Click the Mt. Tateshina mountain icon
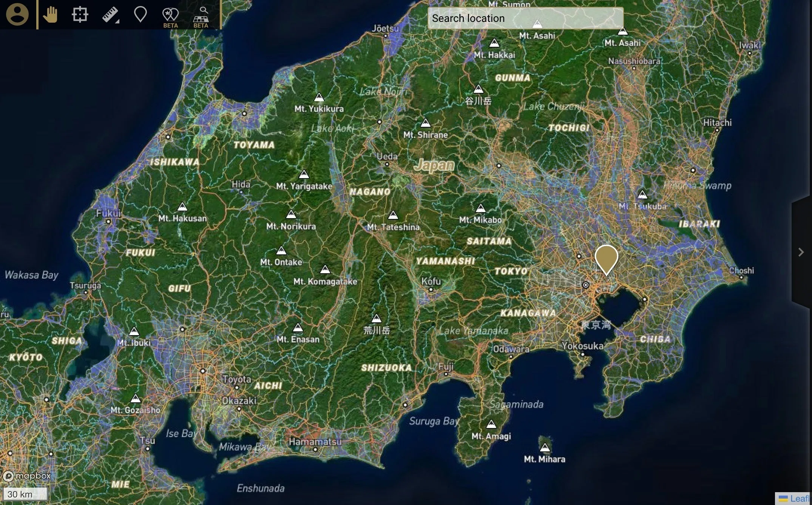This screenshot has height=505, width=812. 393,215
